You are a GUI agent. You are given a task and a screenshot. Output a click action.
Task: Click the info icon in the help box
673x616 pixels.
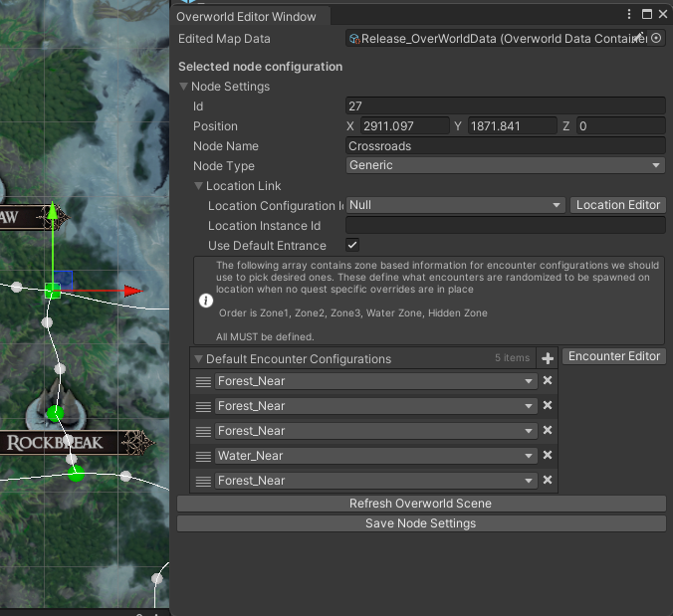pyautogui.click(x=206, y=301)
